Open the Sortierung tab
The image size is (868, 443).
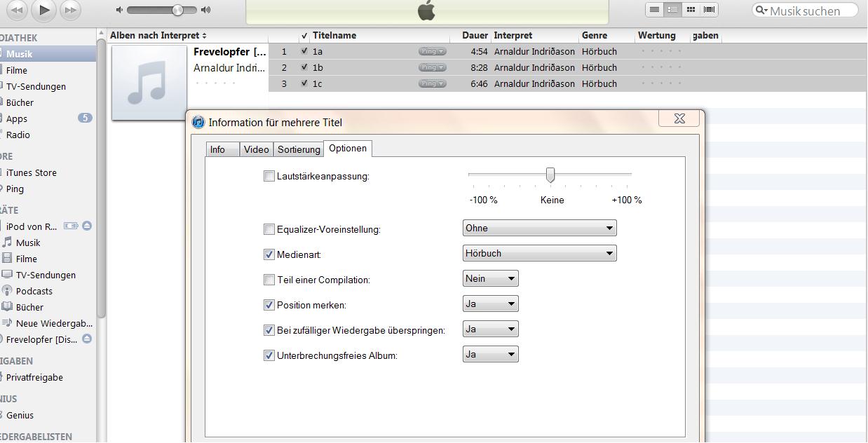point(299,149)
